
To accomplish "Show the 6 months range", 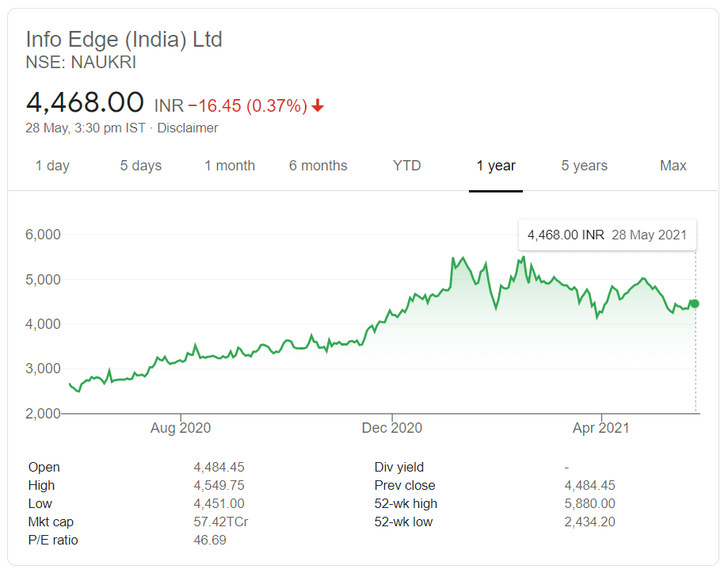I will (318, 166).
